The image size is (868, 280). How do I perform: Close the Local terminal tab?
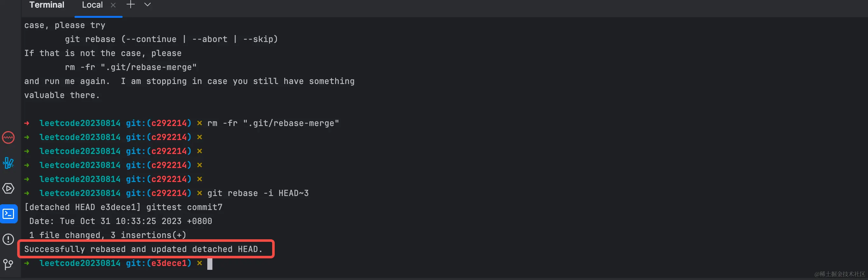click(x=113, y=5)
